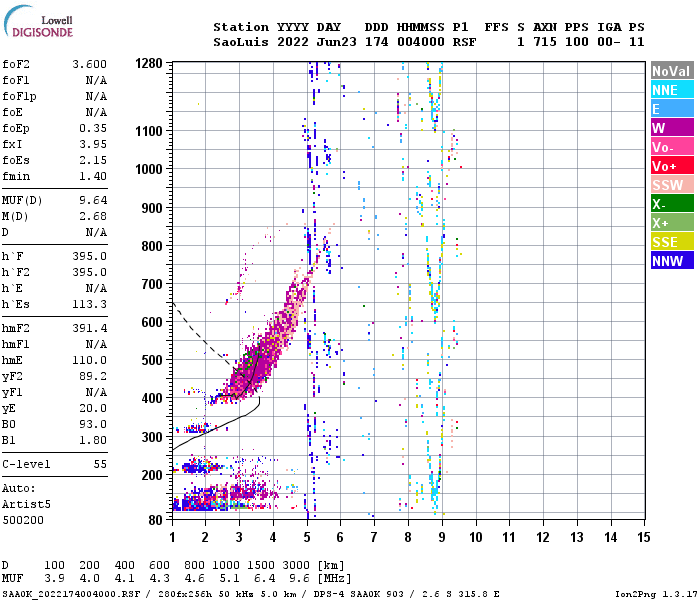The width and height of the screenshot is (700, 600).
Task: Click the 1280 km top axis label
Action: 149,63
